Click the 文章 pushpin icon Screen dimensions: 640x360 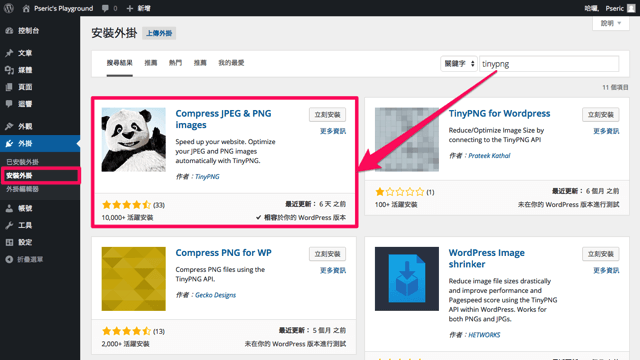pyautogui.click(x=9, y=53)
